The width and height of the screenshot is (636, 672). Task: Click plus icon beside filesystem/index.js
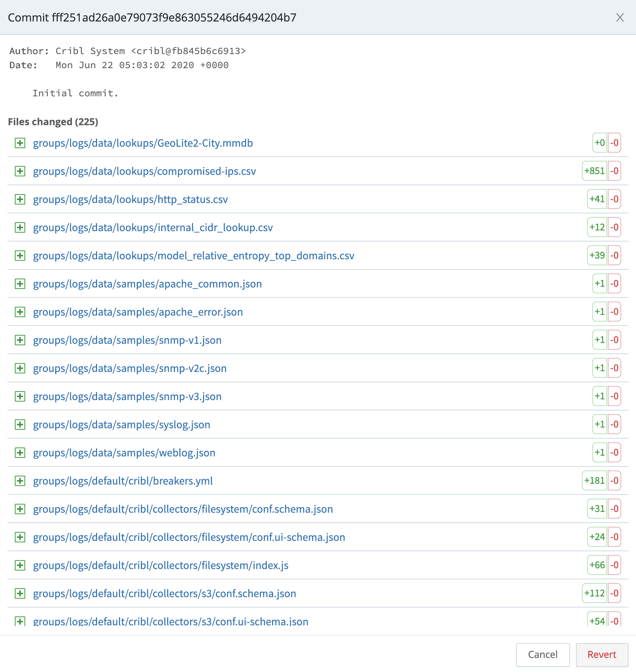tap(20, 565)
